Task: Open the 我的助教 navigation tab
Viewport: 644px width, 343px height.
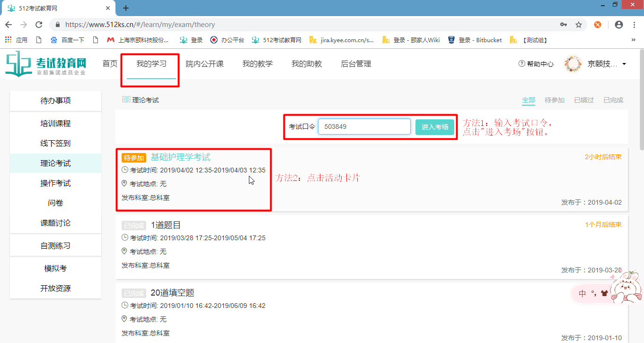Action: coord(307,63)
